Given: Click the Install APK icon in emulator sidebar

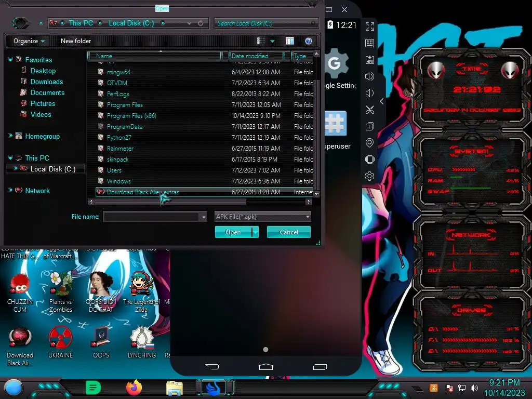Looking at the screenshot, I should 369,60.
